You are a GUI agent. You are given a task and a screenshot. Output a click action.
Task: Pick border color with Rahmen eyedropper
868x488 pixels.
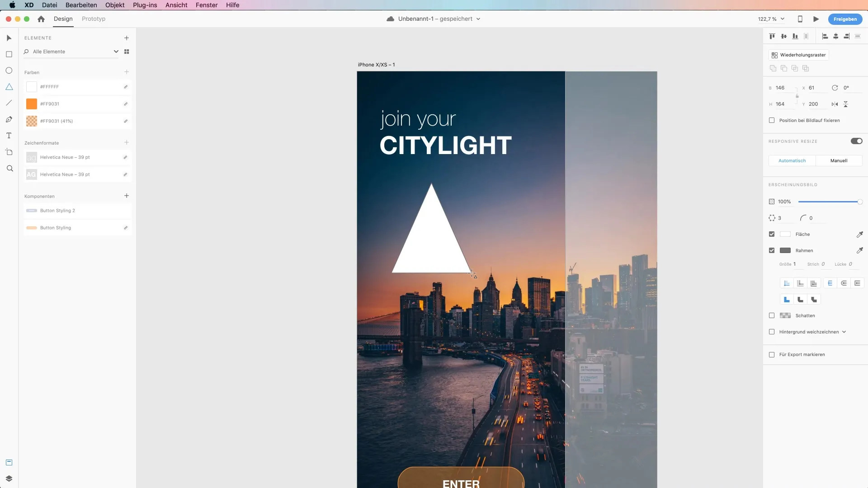[859, 250]
